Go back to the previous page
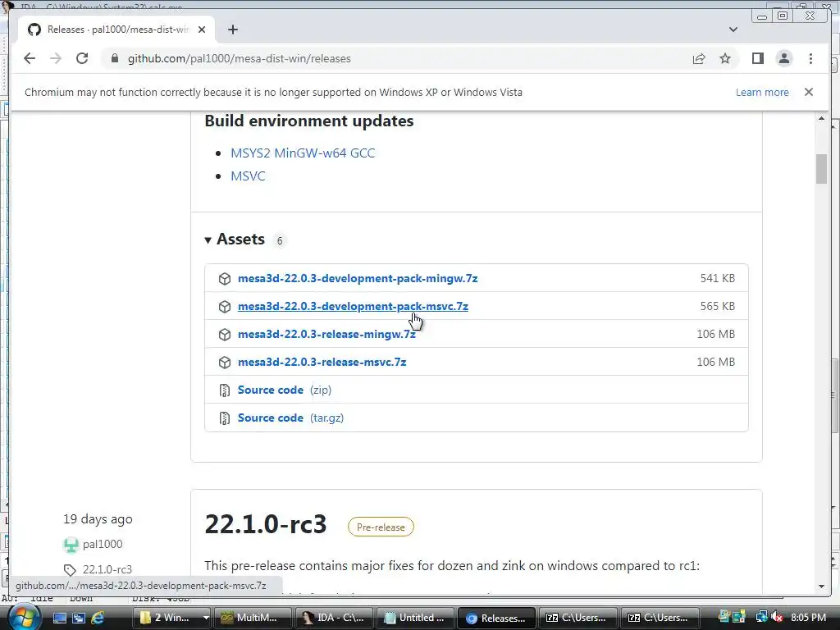840x630 pixels. [30, 58]
